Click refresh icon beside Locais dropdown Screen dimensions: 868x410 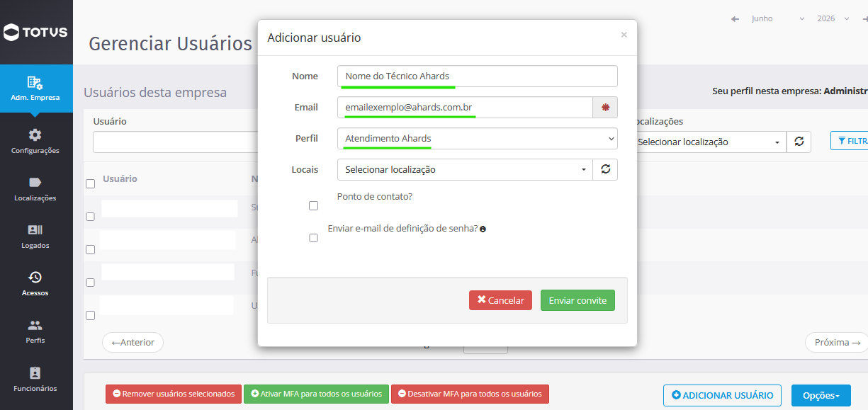coord(605,169)
